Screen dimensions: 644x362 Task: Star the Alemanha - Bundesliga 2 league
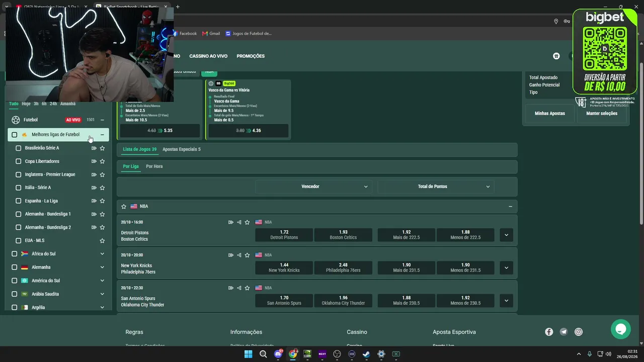click(x=102, y=227)
